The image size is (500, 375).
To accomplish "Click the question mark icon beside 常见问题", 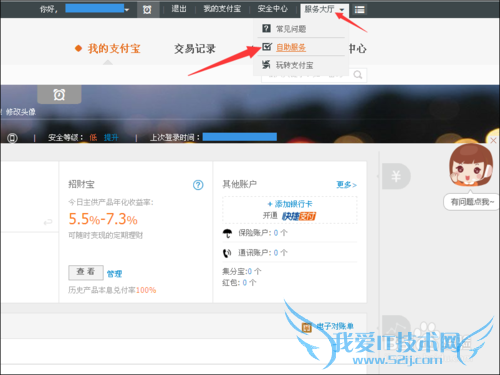I will pyautogui.click(x=266, y=28).
